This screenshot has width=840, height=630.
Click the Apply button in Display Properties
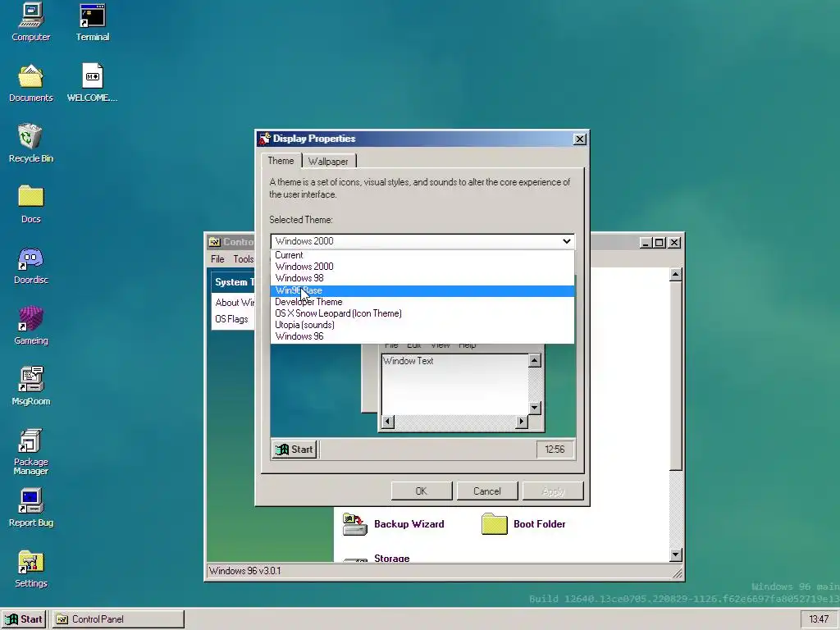click(x=553, y=491)
